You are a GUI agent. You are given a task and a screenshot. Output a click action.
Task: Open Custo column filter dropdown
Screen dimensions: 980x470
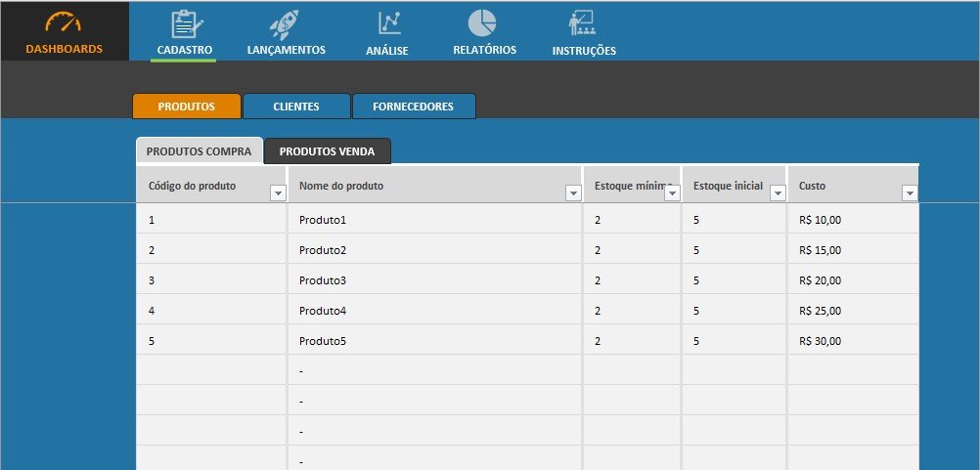910,193
